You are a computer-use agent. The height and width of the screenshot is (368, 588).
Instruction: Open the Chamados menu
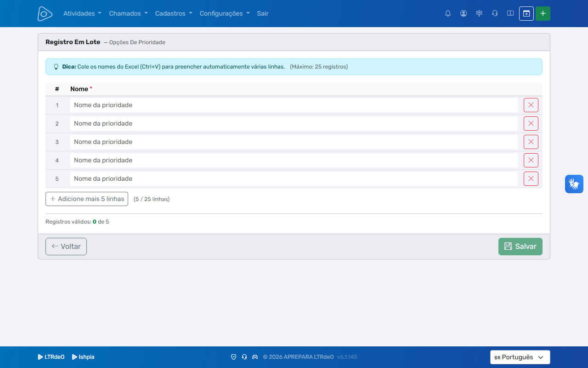(x=128, y=13)
